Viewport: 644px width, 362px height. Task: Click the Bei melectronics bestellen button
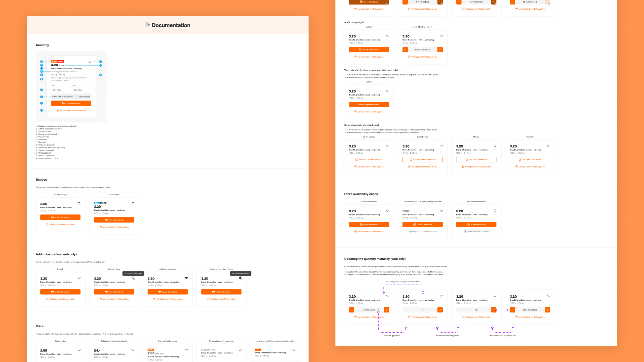pos(423,160)
